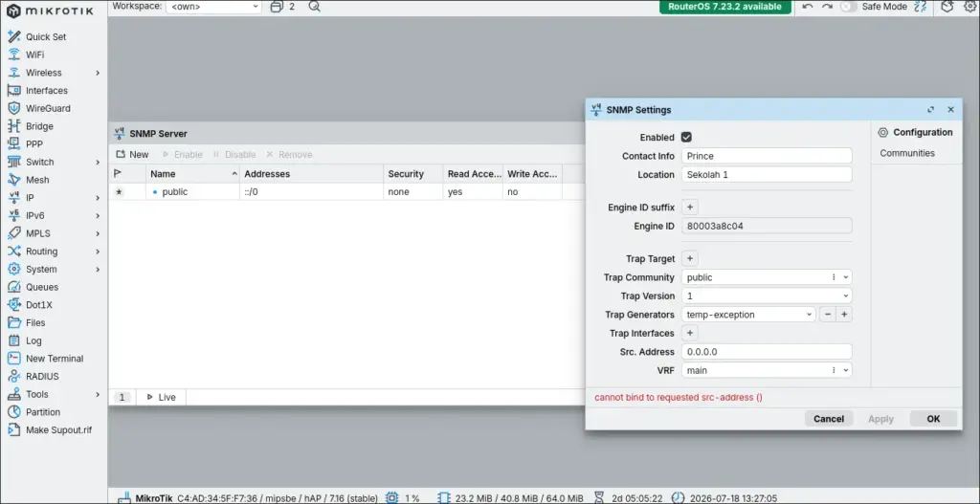Open the Workspace dropdown
Viewport: 980px width, 504px height.
tap(213, 7)
